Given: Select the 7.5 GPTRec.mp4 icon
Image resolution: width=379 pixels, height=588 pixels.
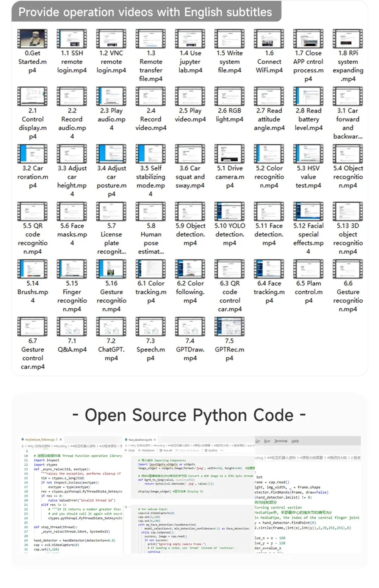Looking at the screenshot, I should [230, 327].
